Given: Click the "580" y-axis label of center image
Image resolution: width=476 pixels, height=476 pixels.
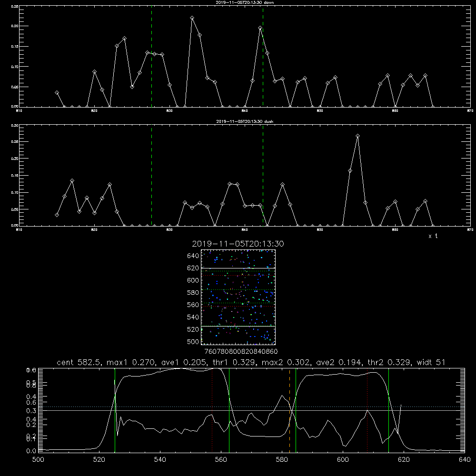Looking at the screenshot, I should 193,293.
